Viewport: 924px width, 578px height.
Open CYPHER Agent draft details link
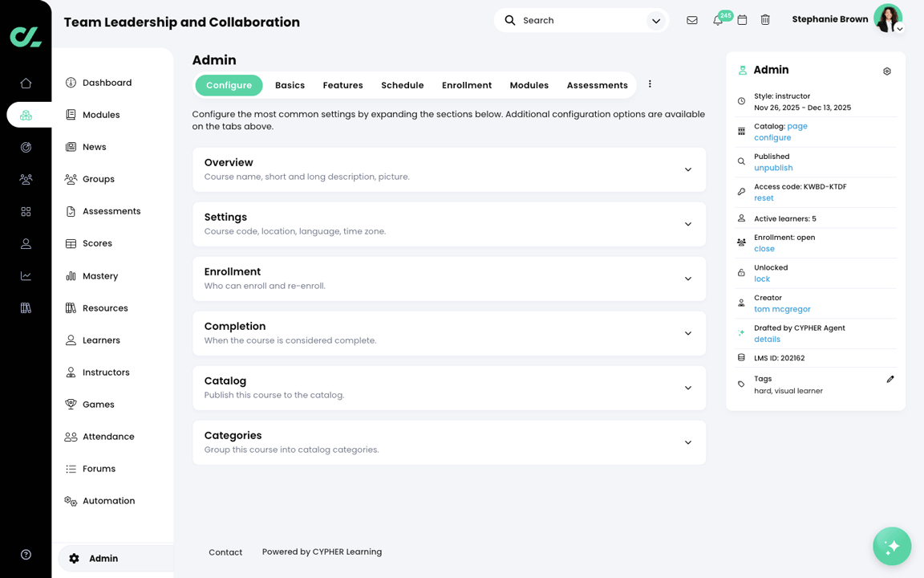[768, 339]
